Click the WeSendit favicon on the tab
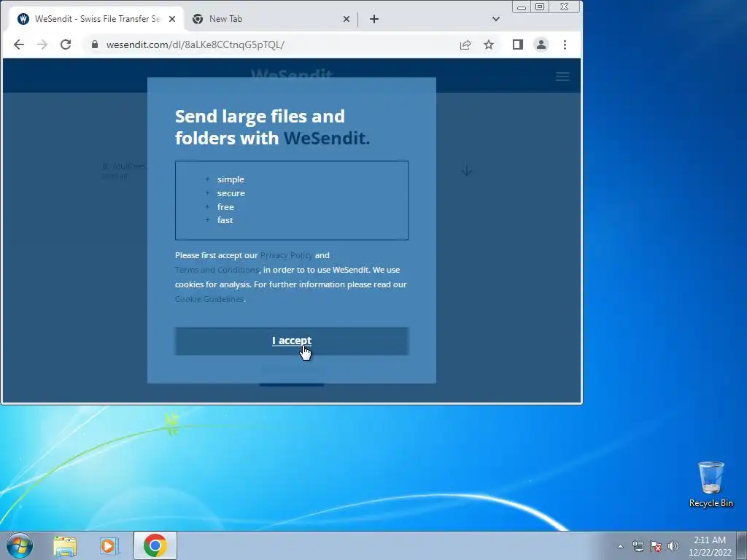Image resolution: width=747 pixels, height=560 pixels. point(23,19)
